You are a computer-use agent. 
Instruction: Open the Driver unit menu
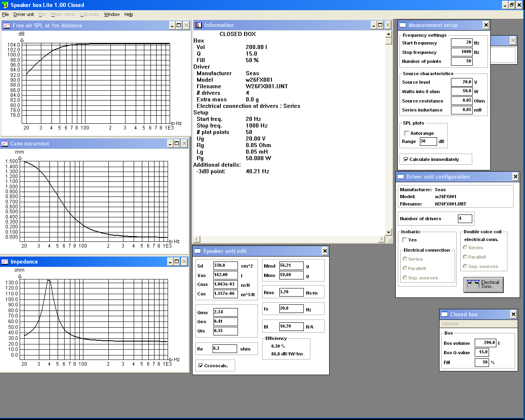(24, 14)
